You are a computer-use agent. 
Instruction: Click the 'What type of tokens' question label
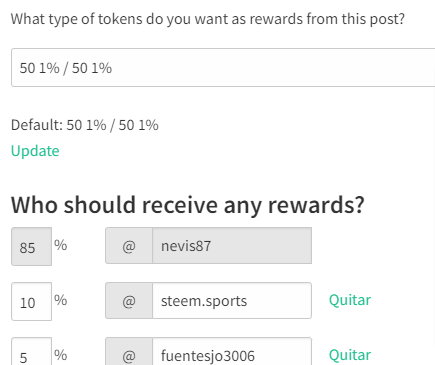(x=208, y=19)
